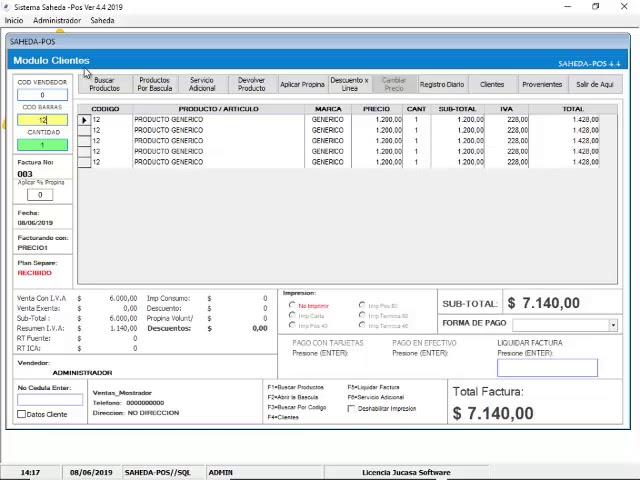Click the application icon in title bar
Viewport: 640px width, 480px height.
point(6,7)
